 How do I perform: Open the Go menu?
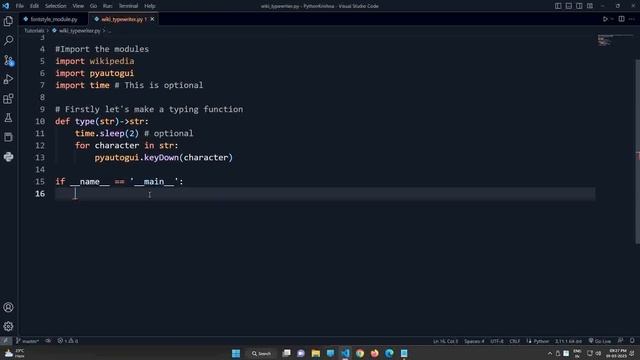[93, 6]
